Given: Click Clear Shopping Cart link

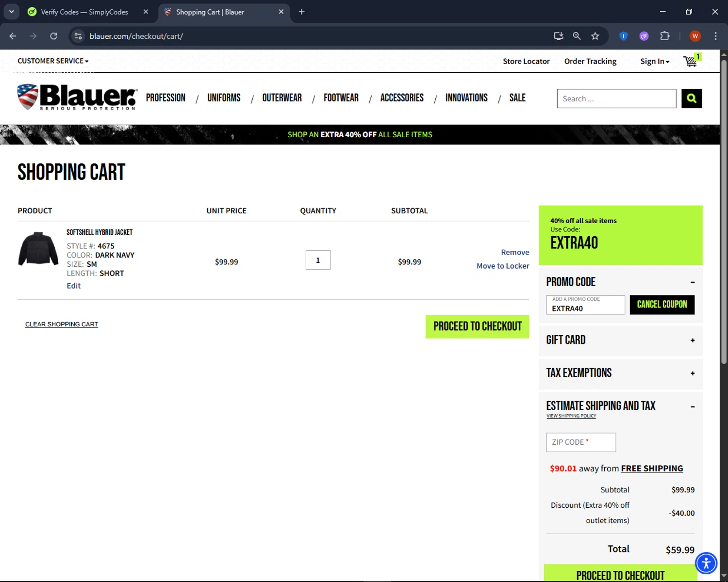Looking at the screenshot, I should pos(62,324).
